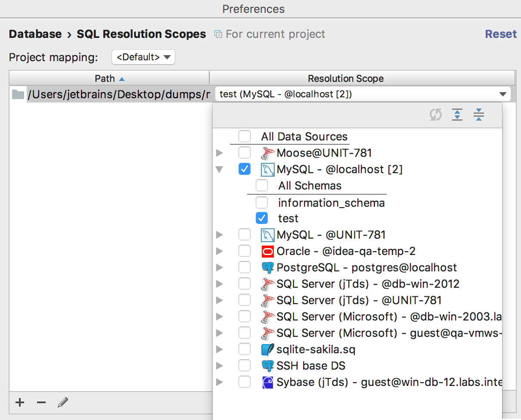Click SQL Server (Microsoft) @db-win-2003 icon

coord(268,317)
